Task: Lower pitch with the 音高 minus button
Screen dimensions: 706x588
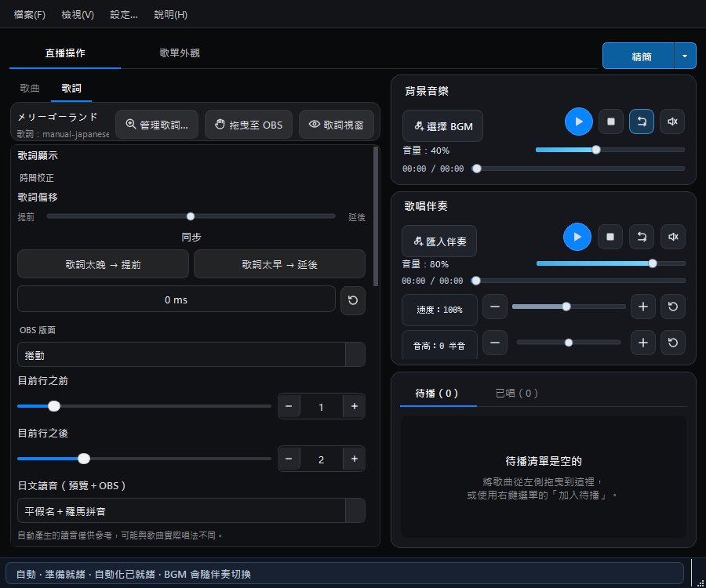Action: (x=495, y=343)
